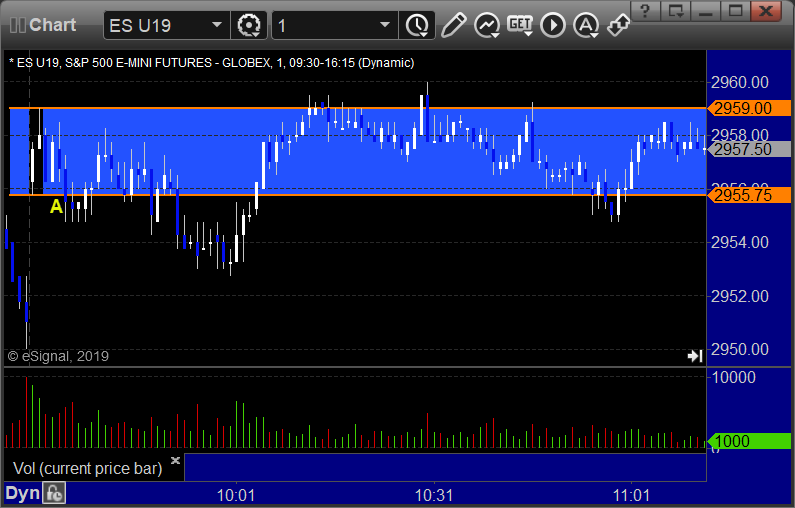Click the pushpin link icon

pos(619,25)
